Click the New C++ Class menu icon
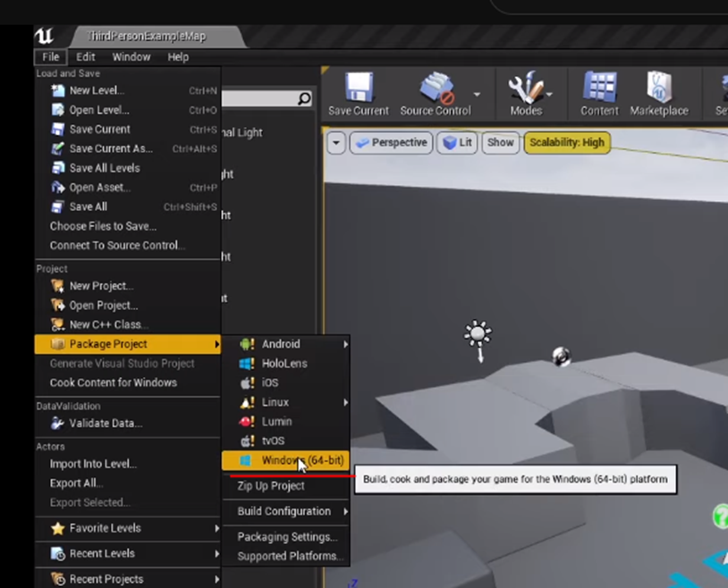 [x=57, y=324]
